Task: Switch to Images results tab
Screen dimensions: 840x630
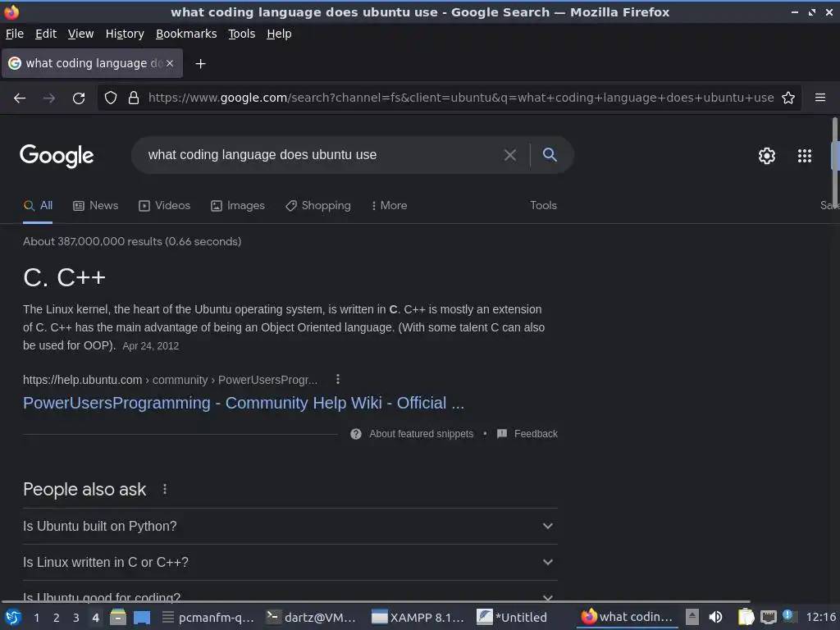Action: coord(238,206)
